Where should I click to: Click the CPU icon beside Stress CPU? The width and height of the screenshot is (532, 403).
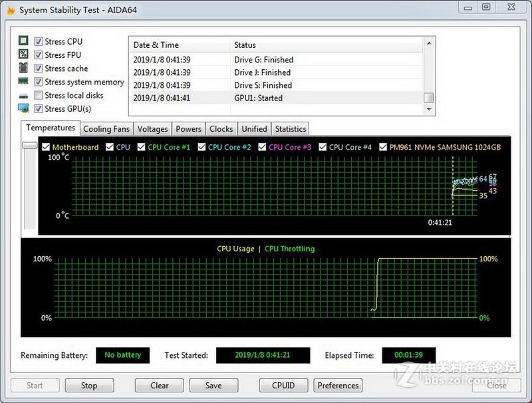pyautogui.click(x=24, y=41)
